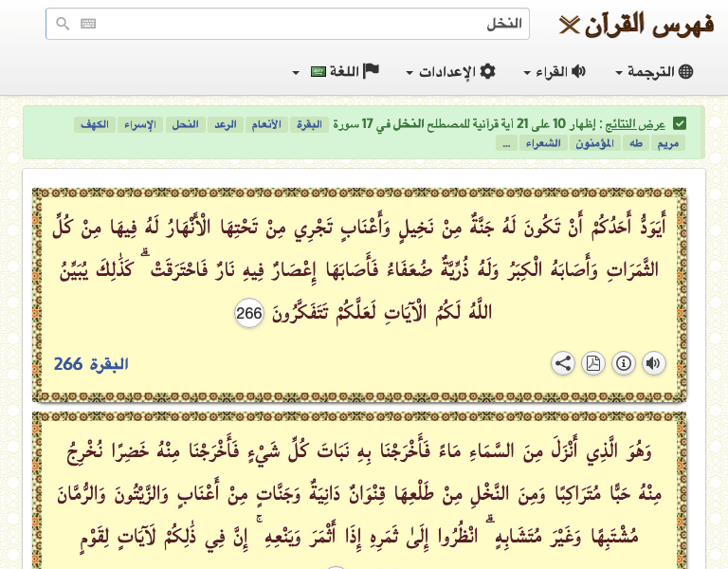Filter results by the البقرة surah tag
Screen dimensions: 728x569
click(308, 125)
